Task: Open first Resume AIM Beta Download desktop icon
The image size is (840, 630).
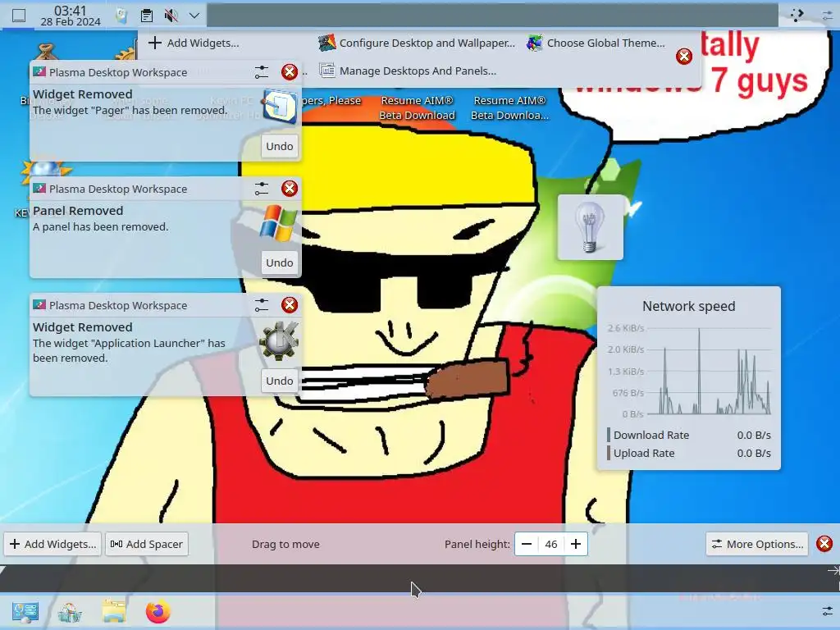Action: [417, 107]
